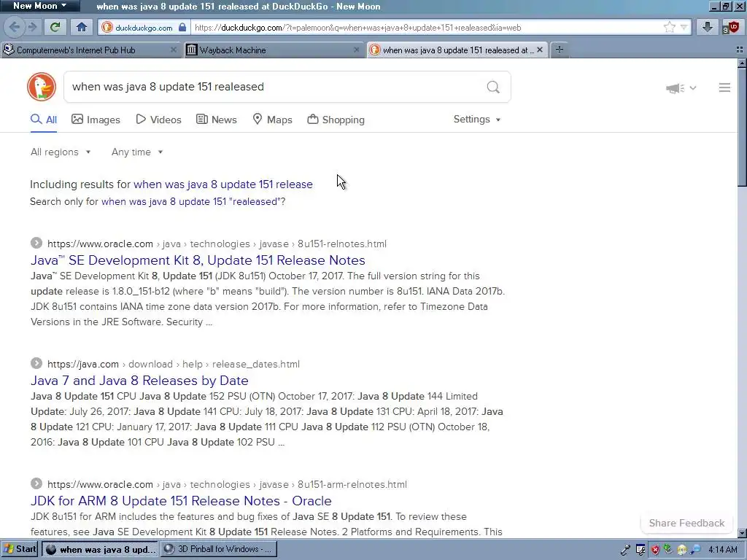The height and width of the screenshot is (560, 747).
Task: Open the tab list grid icon
Action: click(740, 50)
